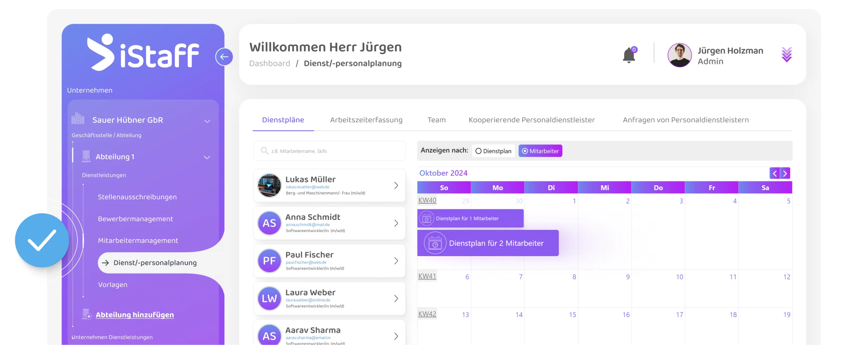The height and width of the screenshot is (345, 868).
Task: Click employee search input field
Action: (329, 151)
